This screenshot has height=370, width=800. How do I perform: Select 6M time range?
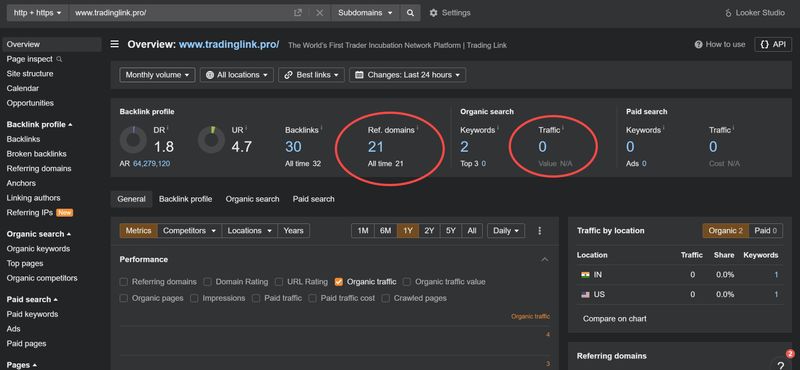pyautogui.click(x=386, y=231)
